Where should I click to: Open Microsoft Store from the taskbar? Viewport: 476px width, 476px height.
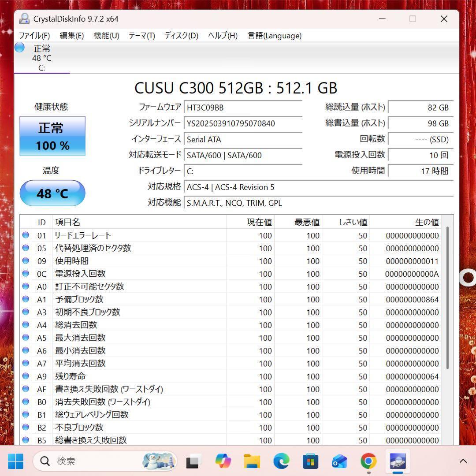pyautogui.click(x=310, y=461)
